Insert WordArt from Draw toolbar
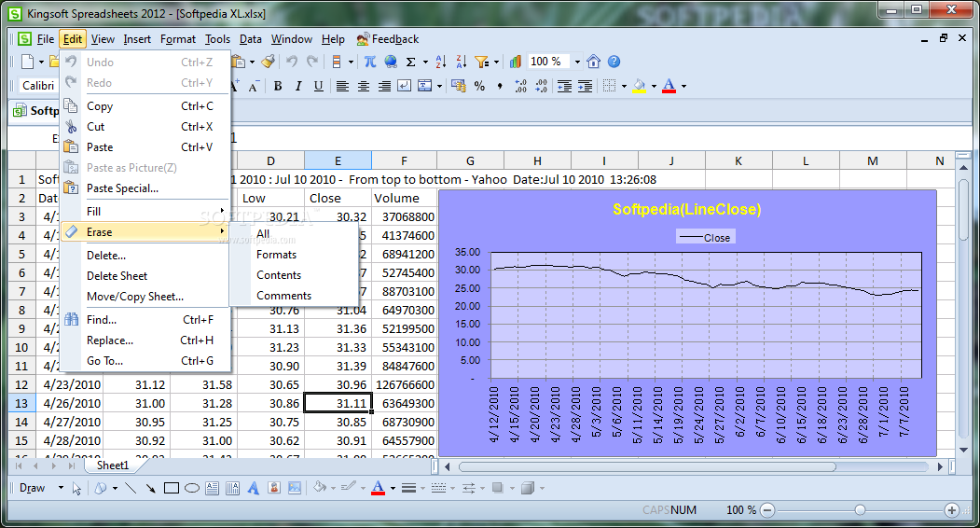Viewport: 980px width, 528px height. (253, 488)
